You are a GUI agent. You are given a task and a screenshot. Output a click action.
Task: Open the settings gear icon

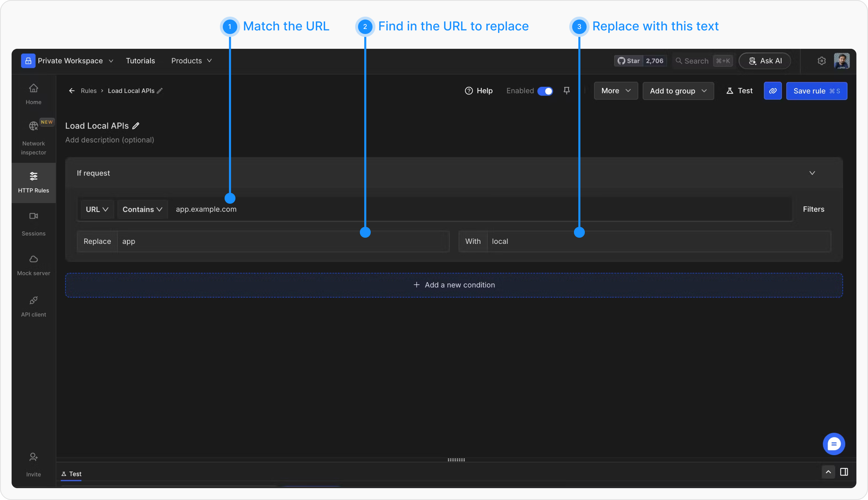pyautogui.click(x=821, y=61)
